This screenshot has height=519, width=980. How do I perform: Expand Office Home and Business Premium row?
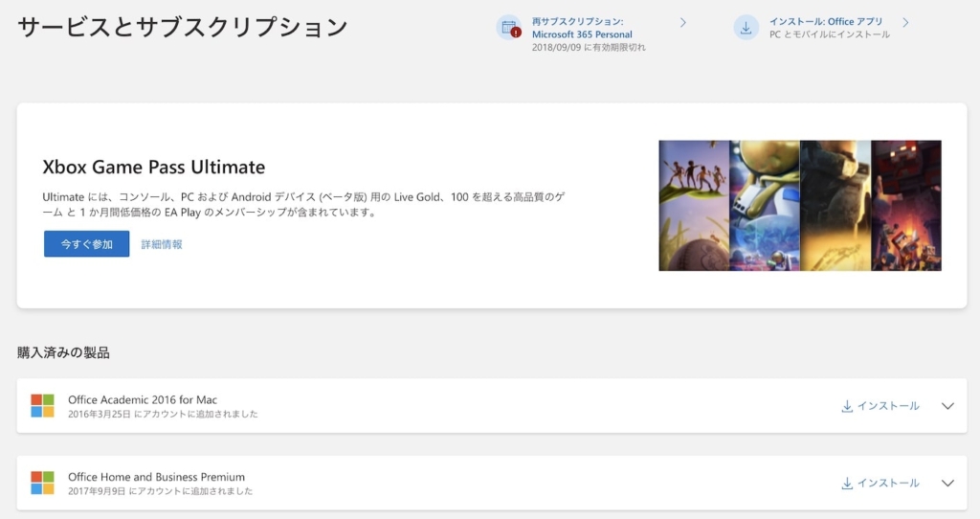tap(947, 483)
